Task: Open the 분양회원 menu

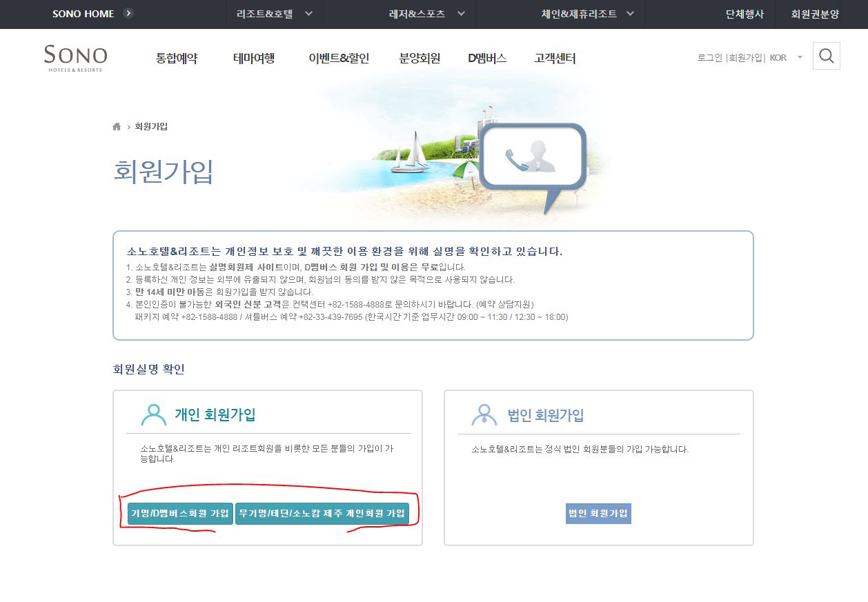Action: tap(420, 59)
